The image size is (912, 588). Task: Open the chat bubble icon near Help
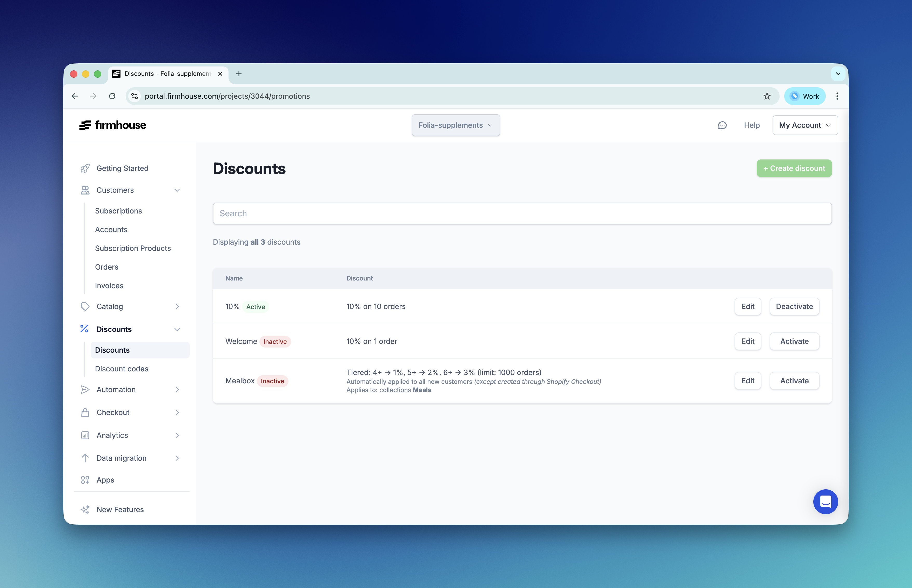click(x=722, y=125)
